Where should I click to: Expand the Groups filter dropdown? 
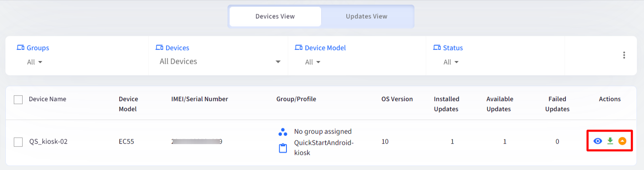point(35,62)
